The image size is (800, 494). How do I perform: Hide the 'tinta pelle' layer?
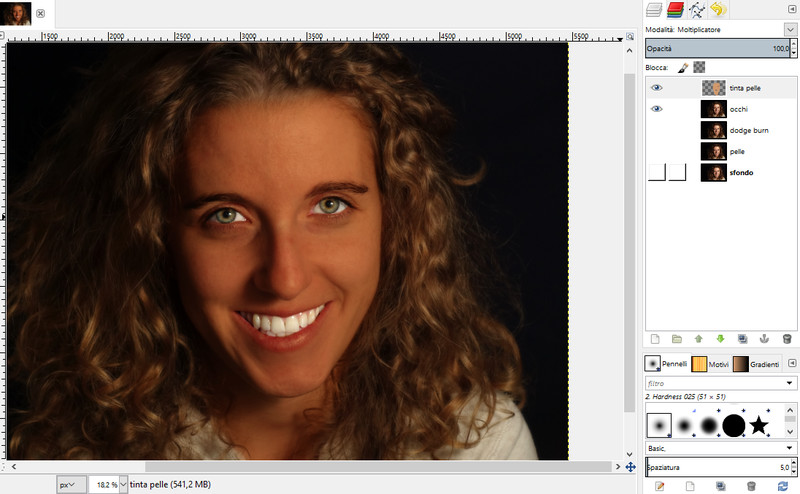(x=657, y=88)
